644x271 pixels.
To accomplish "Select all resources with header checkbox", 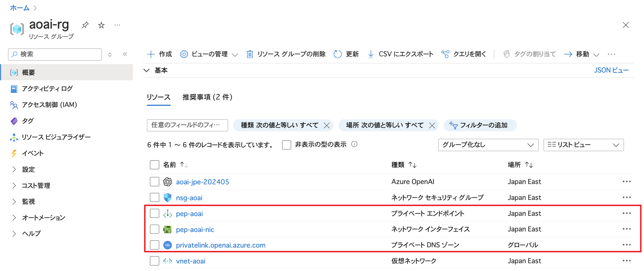I will [154, 165].
